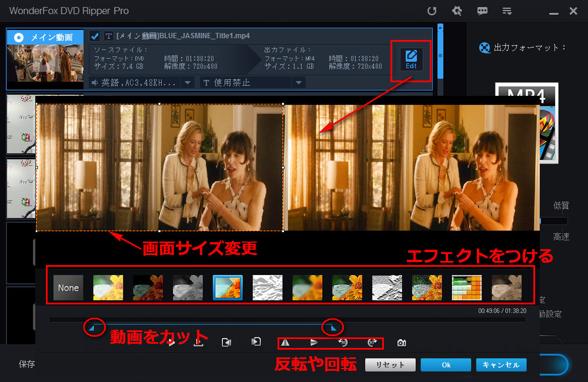Click the right trim end marker
Image resolution: width=588 pixels, height=382 pixels.
click(333, 329)
